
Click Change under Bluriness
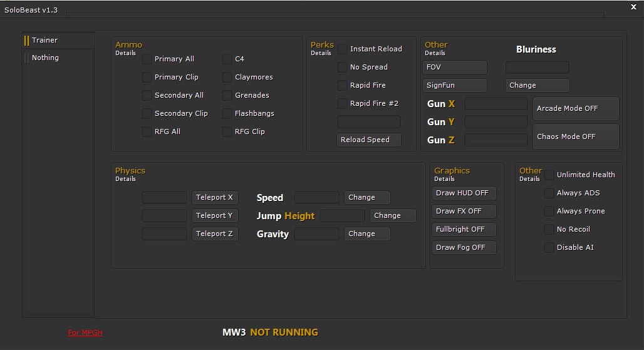(x=538, y=85)
